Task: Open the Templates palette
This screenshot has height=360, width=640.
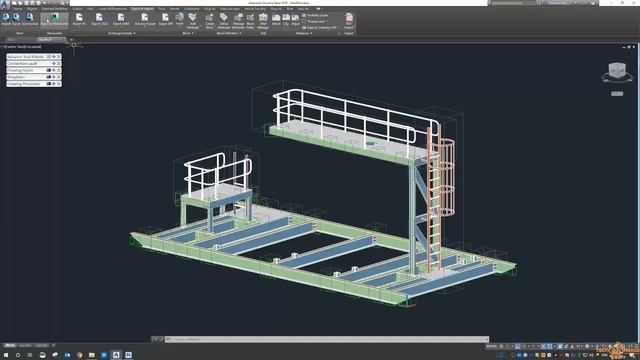Action: click(x=16, y=77)
